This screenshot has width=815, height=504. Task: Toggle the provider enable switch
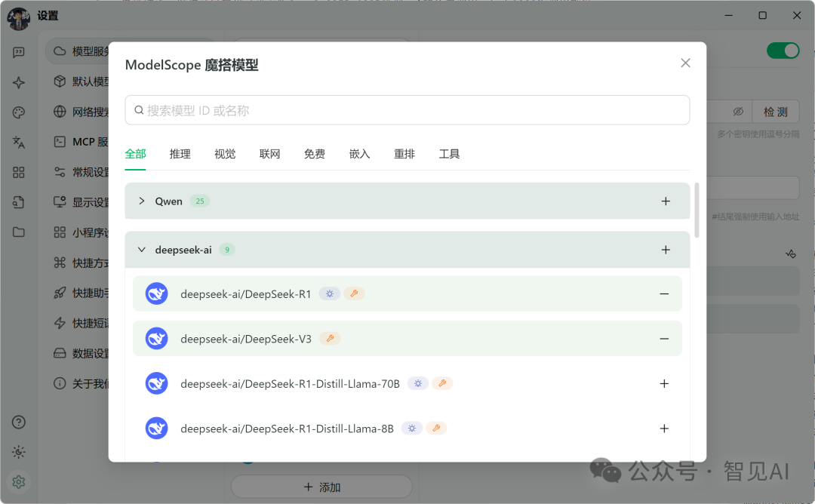pyautogui.click(x=783, y=51)
